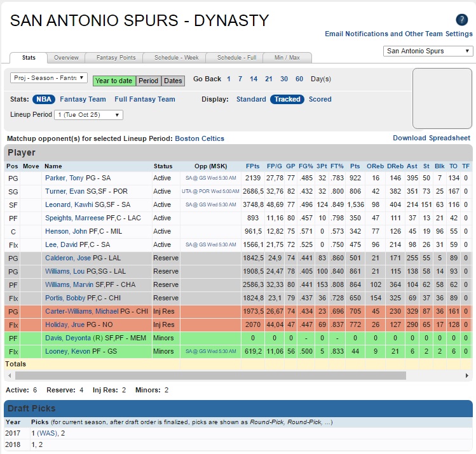This screenshot has width=476, height=454.
Task: Go back 30 days
Action: coord(284,79)
